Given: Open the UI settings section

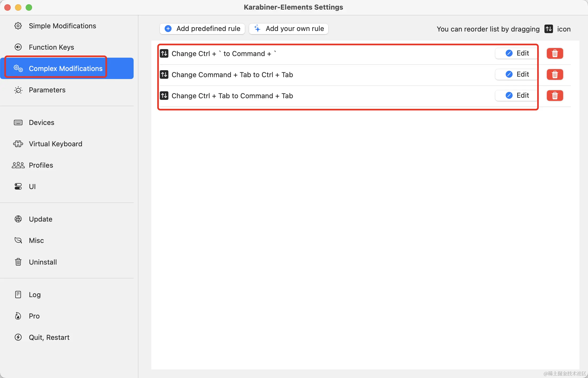Looking at the screenshot, I should [67, 187].
